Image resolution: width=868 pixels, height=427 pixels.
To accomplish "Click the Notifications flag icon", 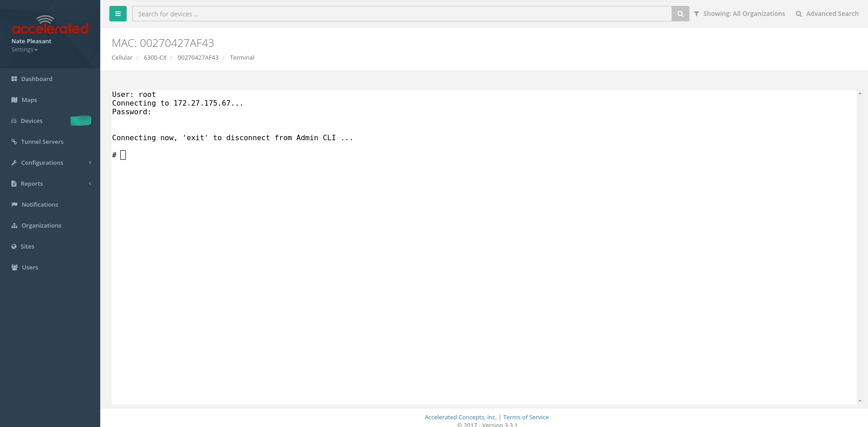I will [x=15, y=204].
